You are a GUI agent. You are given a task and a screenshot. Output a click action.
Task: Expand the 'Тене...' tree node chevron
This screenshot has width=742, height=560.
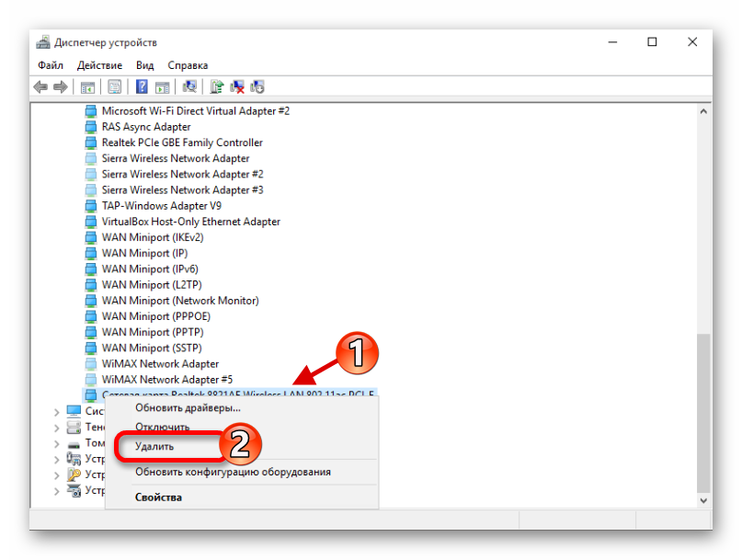[57, 428]
